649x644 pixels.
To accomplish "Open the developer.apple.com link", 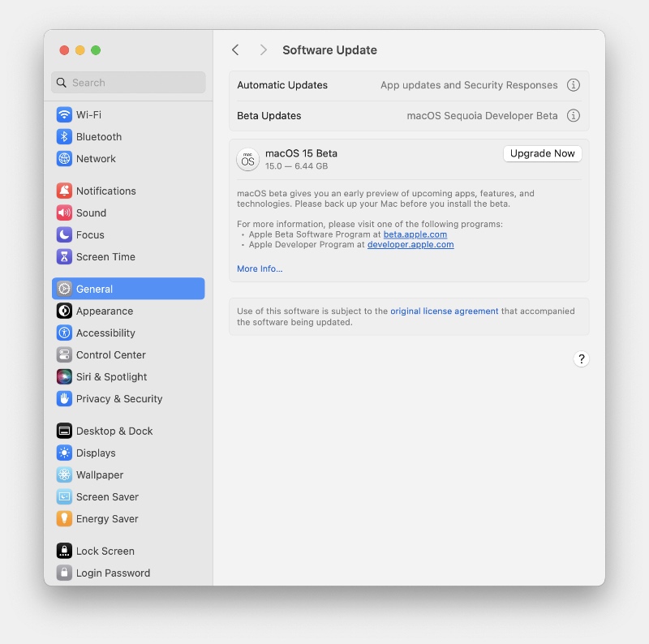I will coord(410,244).
